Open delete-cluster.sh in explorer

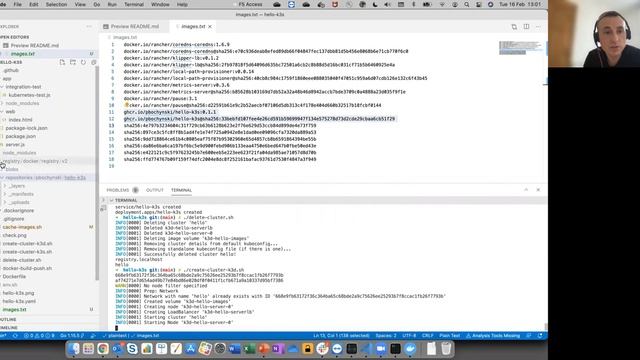22,260
